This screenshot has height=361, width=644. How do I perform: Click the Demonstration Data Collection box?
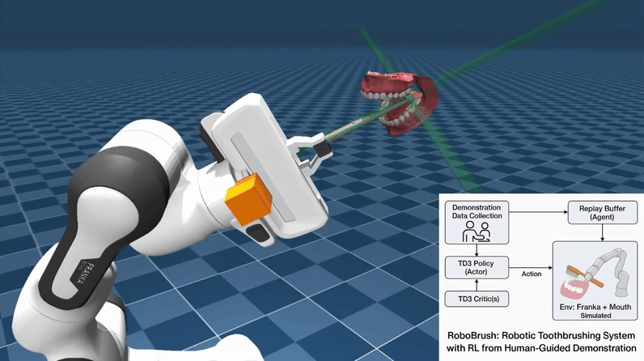coord(477,223)
